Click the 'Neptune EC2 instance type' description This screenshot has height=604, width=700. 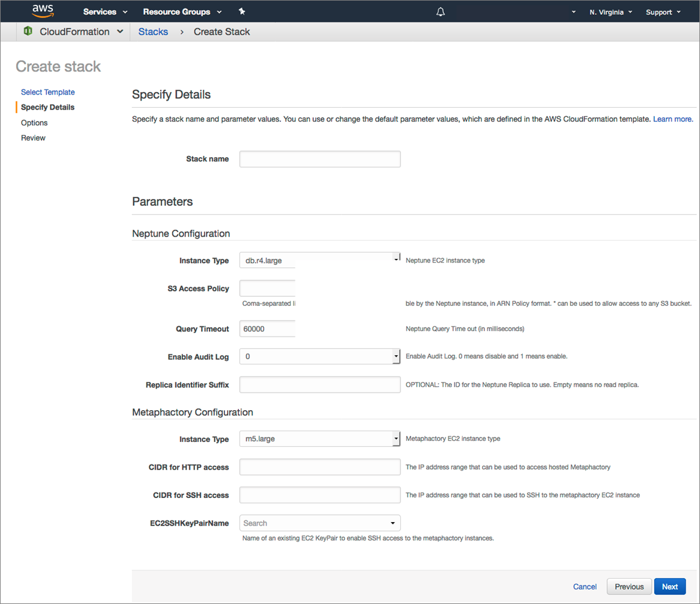[x=445, y=261]
